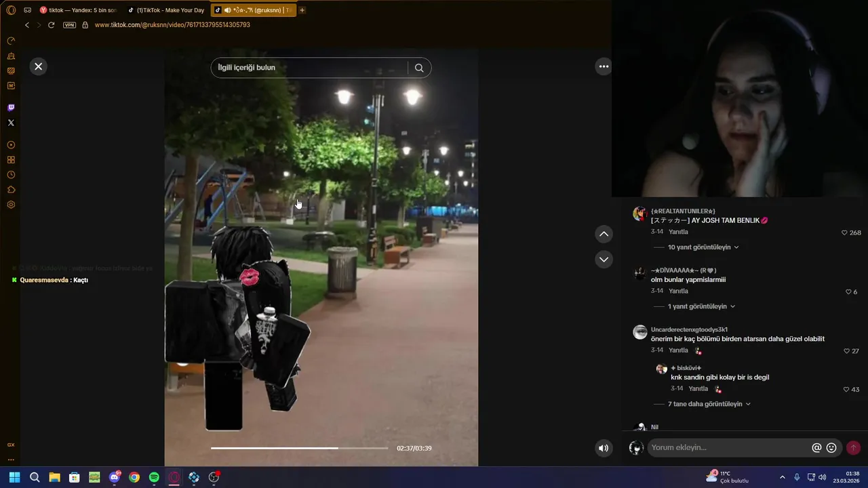This screenshot has height=488, width=868.
Task: Open REALTANTUNILER's avatar thumbnail
Action: pos(639,214)
